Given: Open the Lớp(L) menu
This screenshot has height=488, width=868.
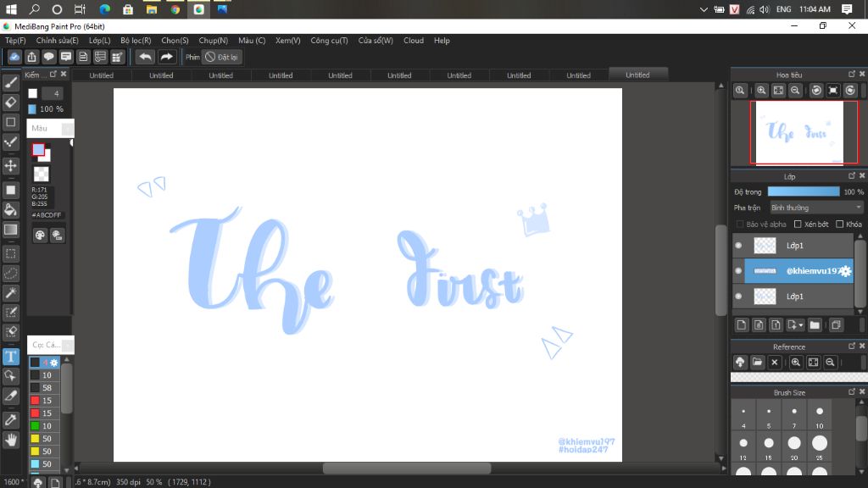Looking at the screenshot, I should (x=100, y=41).
